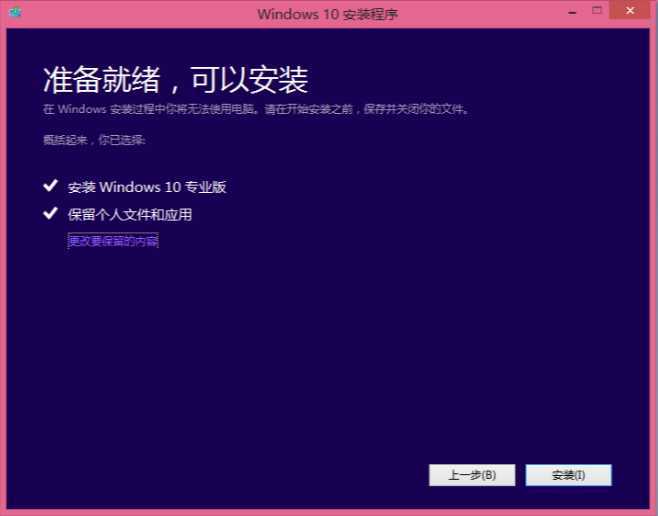Click the notice about saving files before installing
The image size is (658, 516).
click(x=256, y=109)
